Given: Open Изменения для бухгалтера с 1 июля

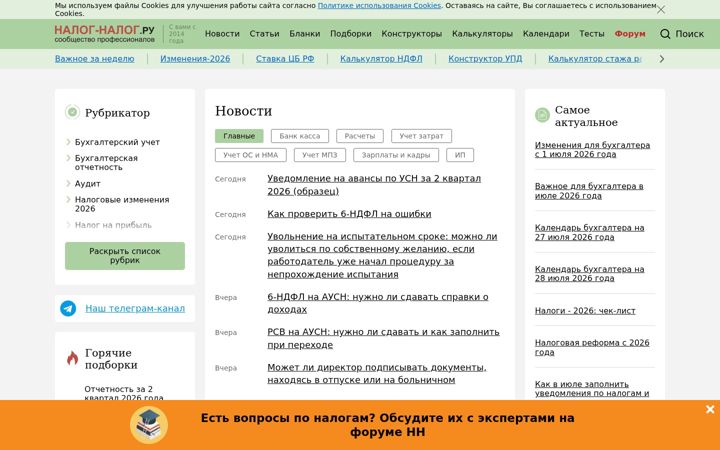Looking at the screenshot, I should pyautogui.click(x=592, y=150).
